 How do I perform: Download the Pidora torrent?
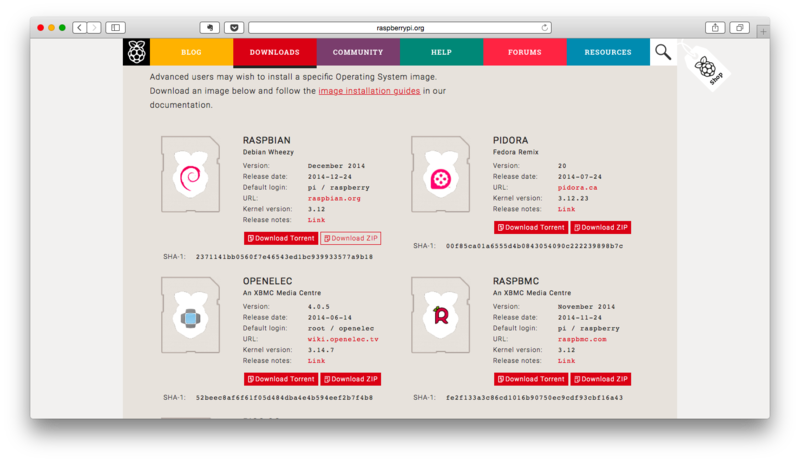531,227
